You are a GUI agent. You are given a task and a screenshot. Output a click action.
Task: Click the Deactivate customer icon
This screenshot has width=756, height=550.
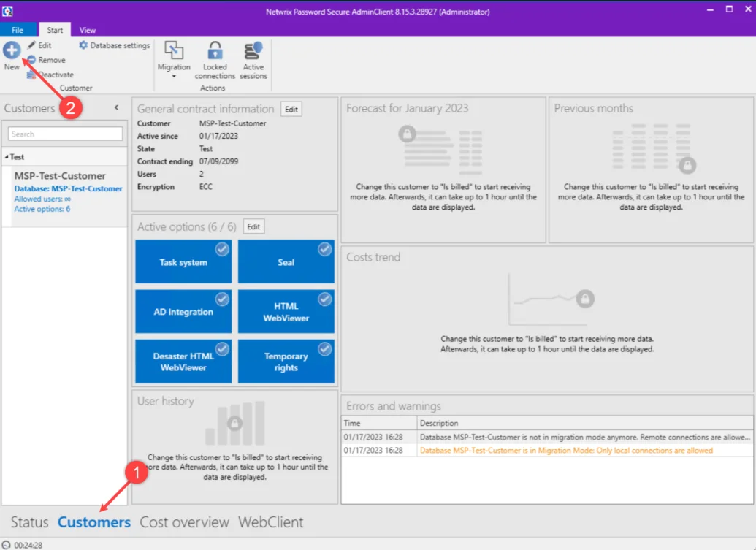31,75
